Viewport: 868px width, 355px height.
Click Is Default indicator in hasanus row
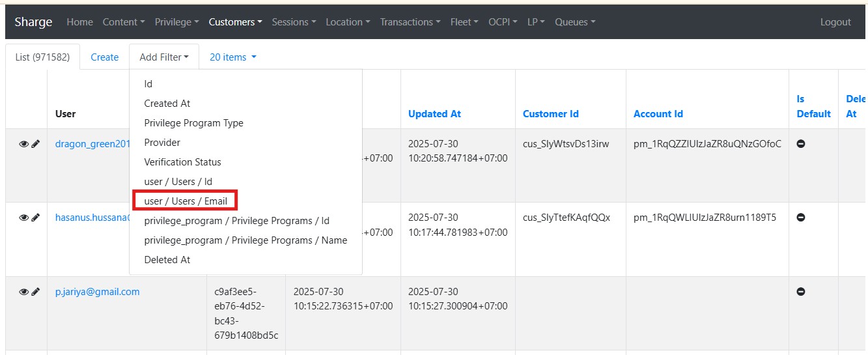[x=801, y=218]
